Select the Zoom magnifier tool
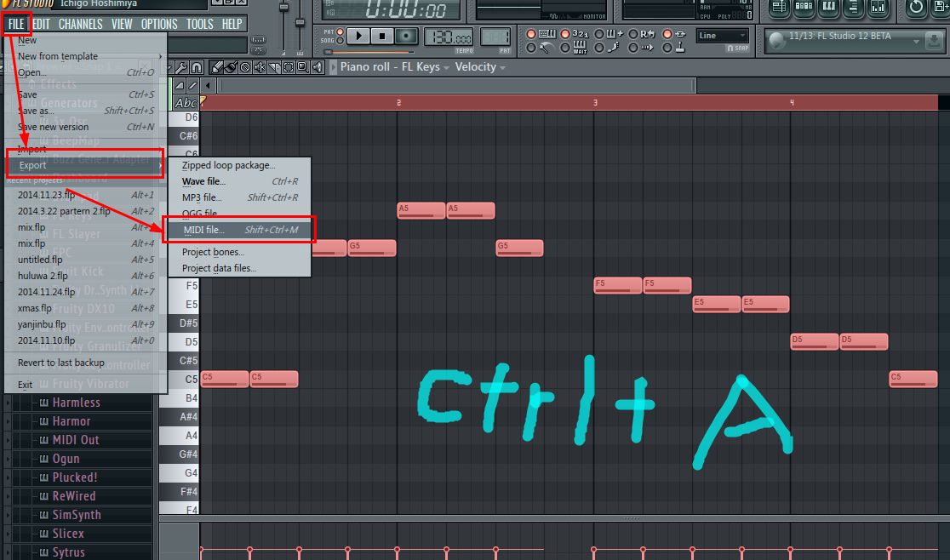This screenshot has width=950, height=560. click(x=303, y=67)
